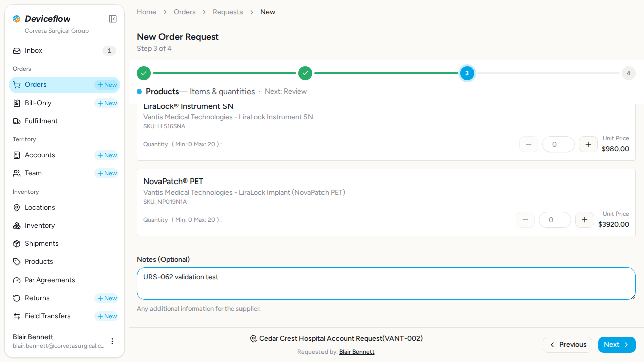Open the Products tag icon item
This screenshot has height=362, width=644.
tap(17, 262)
